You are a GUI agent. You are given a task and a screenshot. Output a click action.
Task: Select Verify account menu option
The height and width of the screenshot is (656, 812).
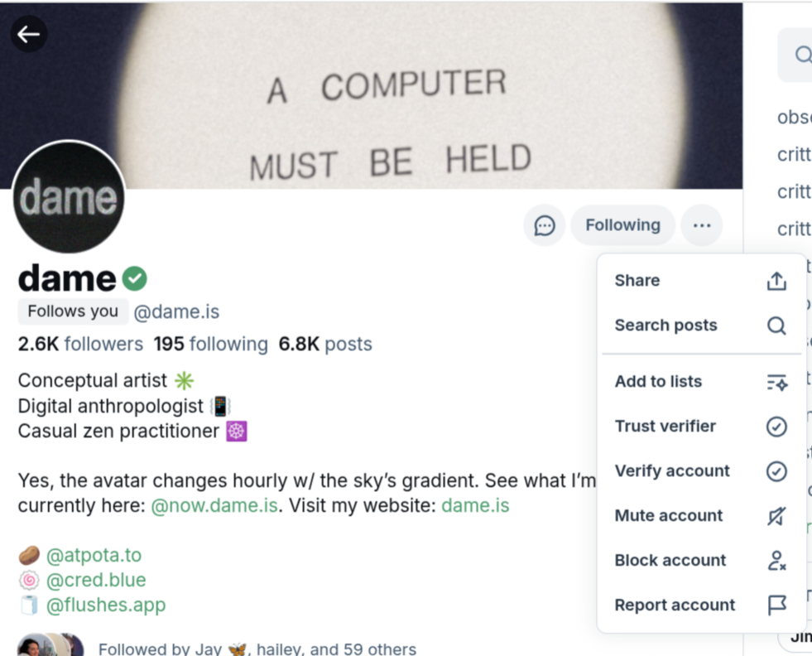(672, 471)
